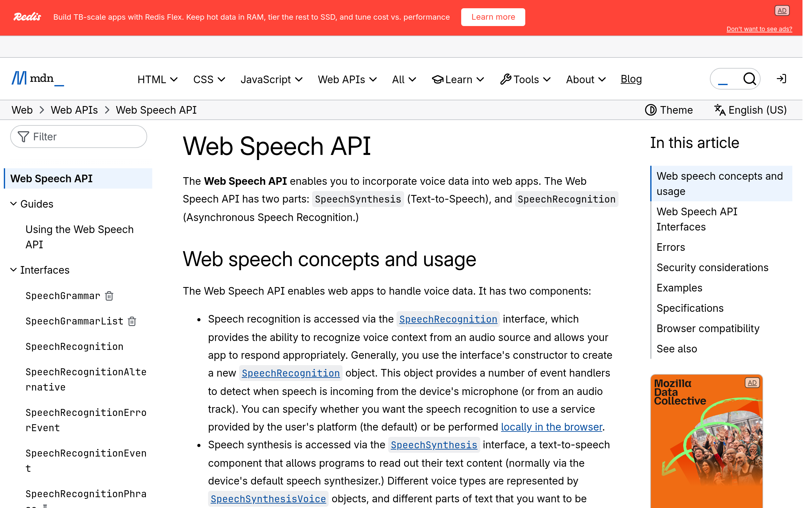Image resolution: width=812 pixels, height=508 pixels.
Task: Click the Redis logo in ad banner
Action: coord(27,17)
